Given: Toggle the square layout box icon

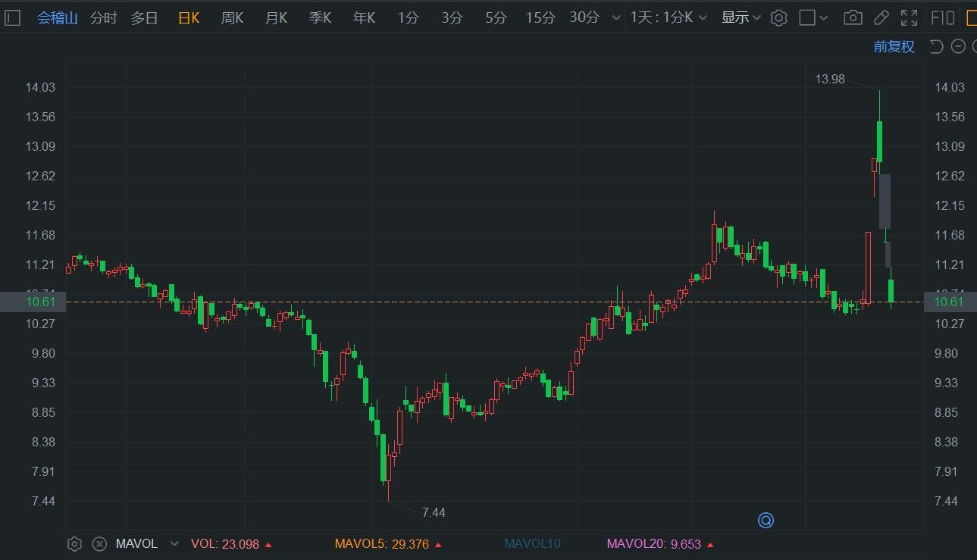Looking at the screenshot, I should click(x=807, y=17).
